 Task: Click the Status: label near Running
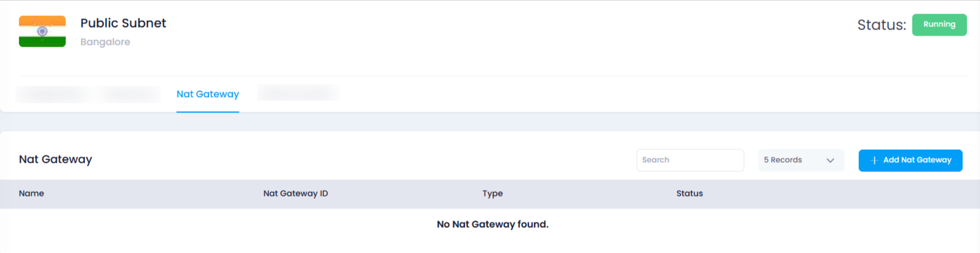[882, 25]
